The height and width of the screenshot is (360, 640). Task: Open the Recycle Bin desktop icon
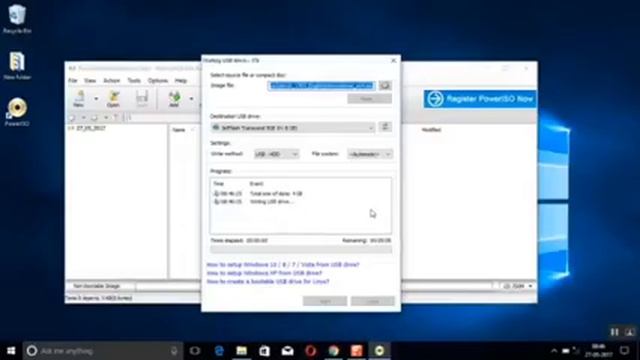coord(17,19)
